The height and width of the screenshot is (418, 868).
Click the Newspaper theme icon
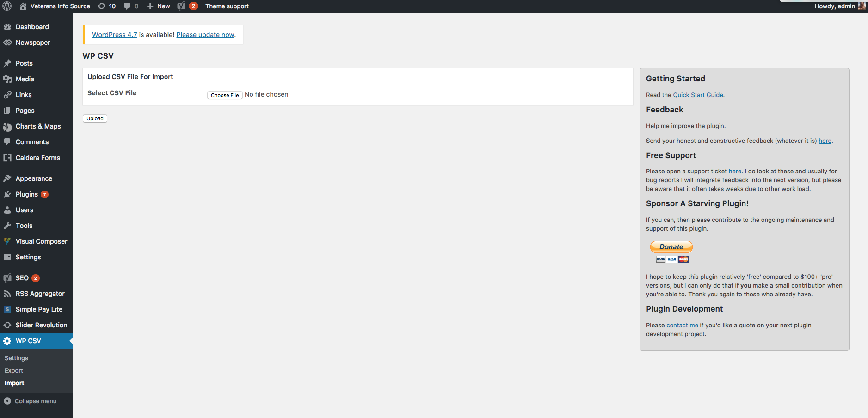(x=7, y=43)
